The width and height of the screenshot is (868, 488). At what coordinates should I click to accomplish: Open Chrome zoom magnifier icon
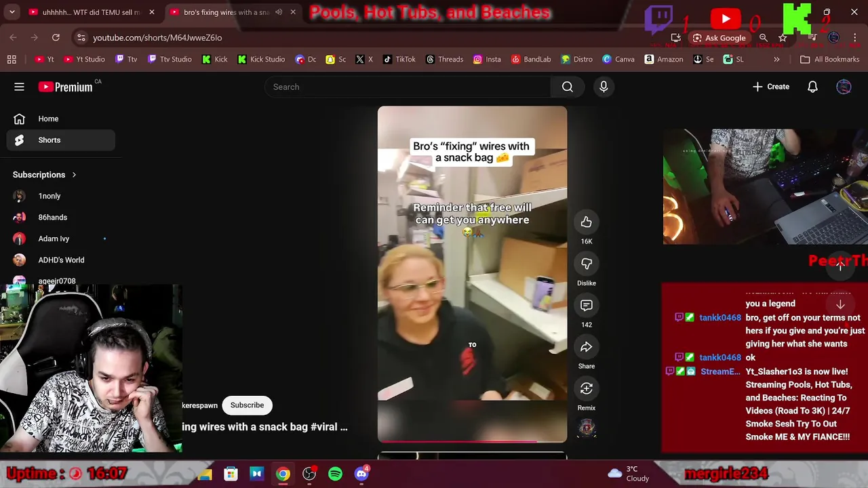click(x=764, y=38)
